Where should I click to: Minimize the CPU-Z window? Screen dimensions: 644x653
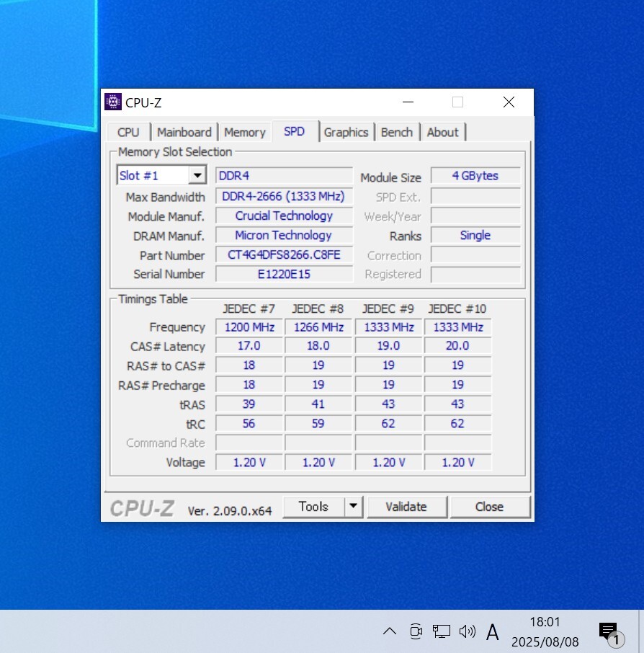coord(408,102)
